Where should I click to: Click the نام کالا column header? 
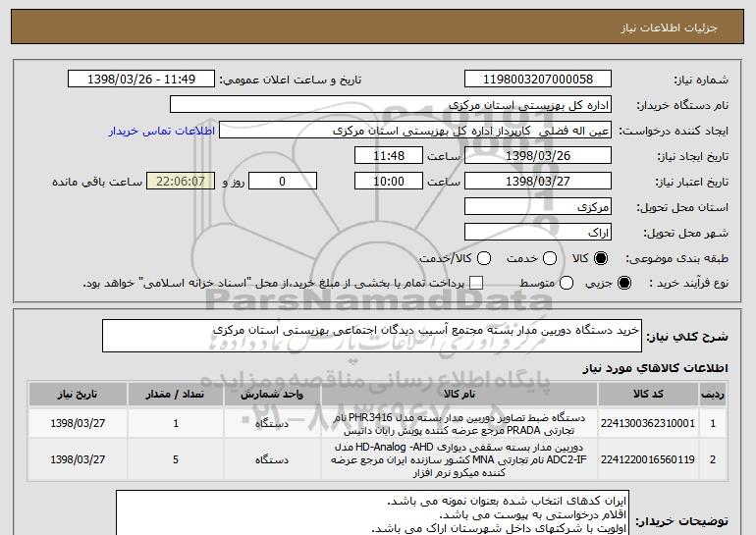click(459, 395)
